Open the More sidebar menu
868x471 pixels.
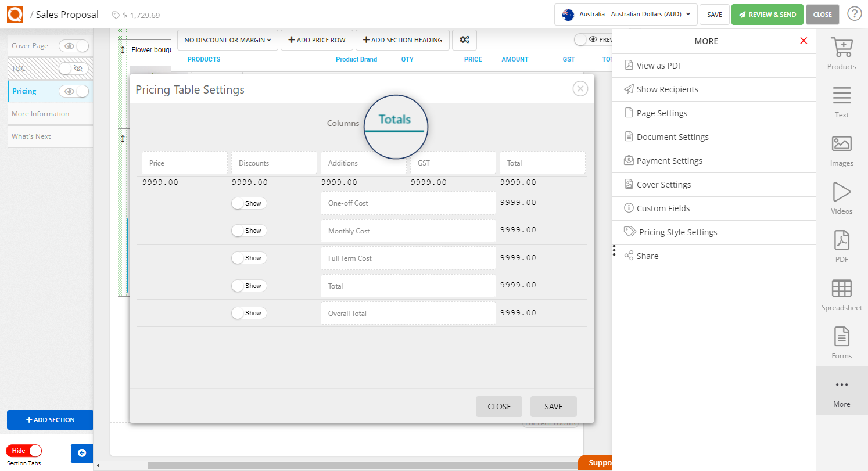(x=841, y=390)
